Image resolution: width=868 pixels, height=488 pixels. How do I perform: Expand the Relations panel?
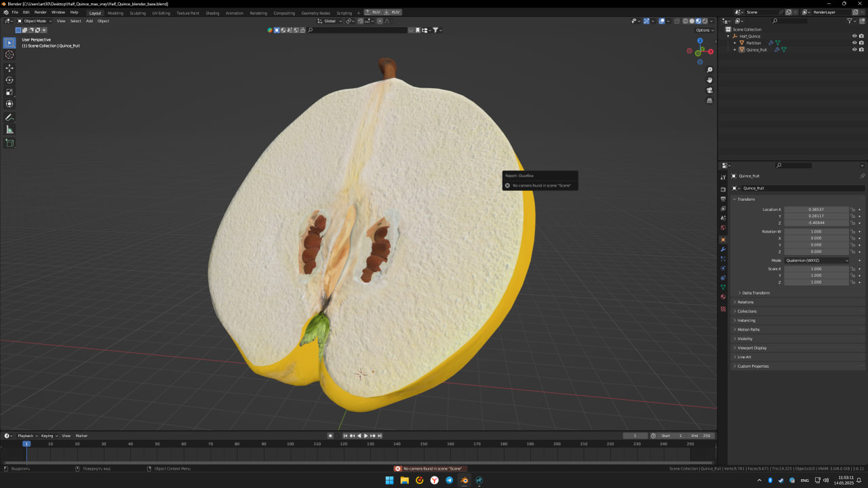745,302
